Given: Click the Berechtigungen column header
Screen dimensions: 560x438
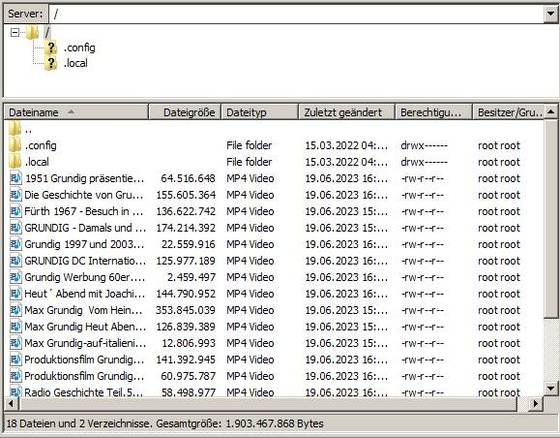Looking at the screenshot, I should pos(433,112).
